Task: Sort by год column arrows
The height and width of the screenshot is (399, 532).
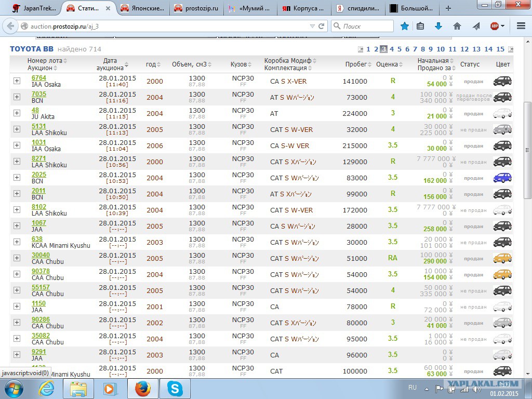Action: 158,64
